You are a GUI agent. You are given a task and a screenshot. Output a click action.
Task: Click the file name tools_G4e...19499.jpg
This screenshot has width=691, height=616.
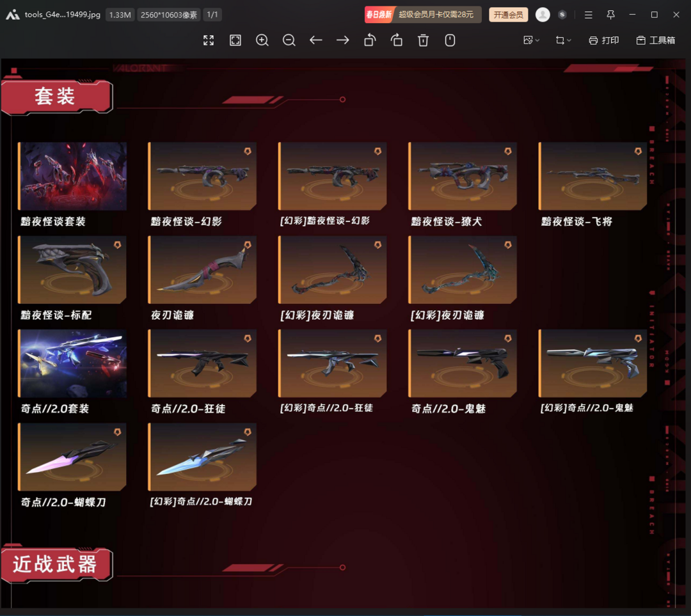(63, 15)
